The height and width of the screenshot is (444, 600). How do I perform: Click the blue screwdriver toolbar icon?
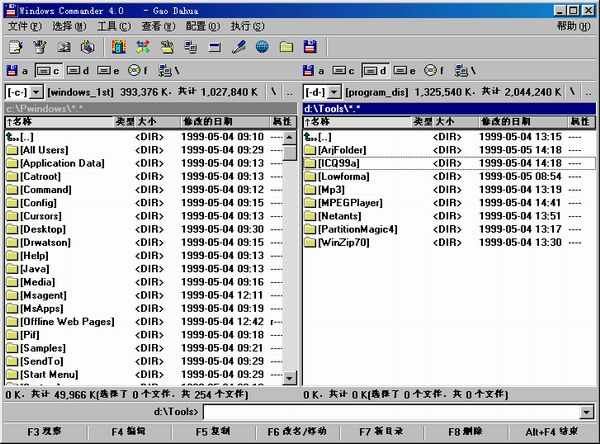click(x=239, y=47)
